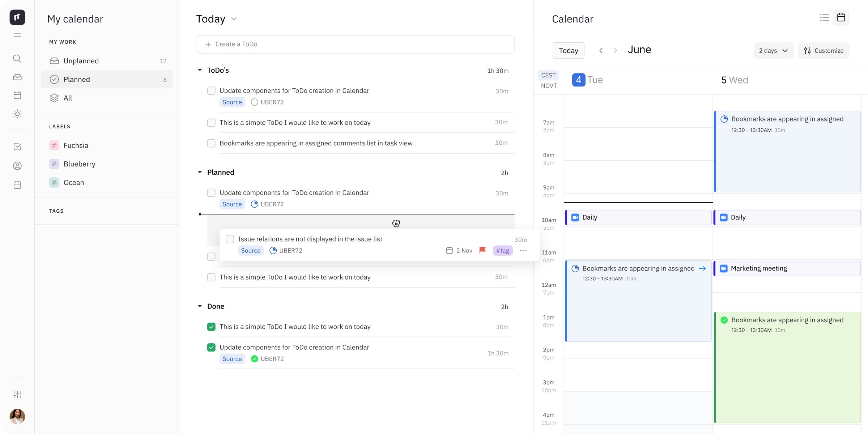Click the Fuchsia pink hash swatch

(x=54, y=145)
